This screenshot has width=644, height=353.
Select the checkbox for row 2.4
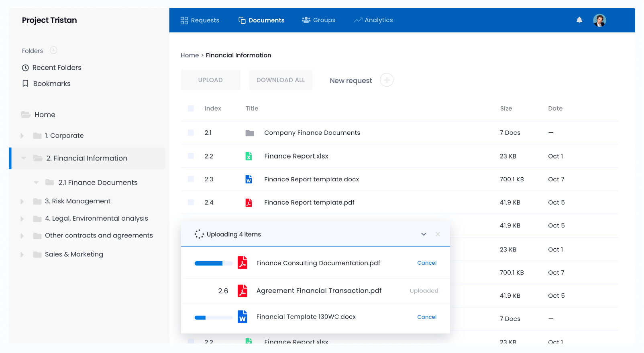(191, 203)
